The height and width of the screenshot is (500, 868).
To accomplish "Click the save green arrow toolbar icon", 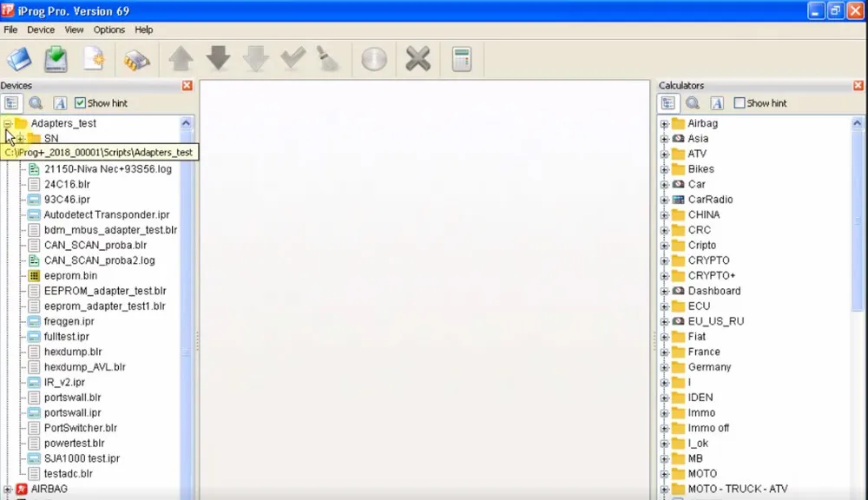I will 56,59.
